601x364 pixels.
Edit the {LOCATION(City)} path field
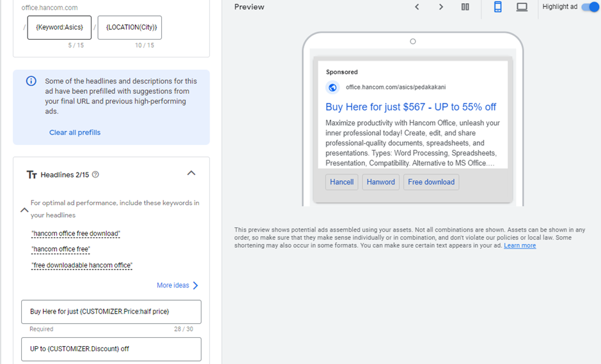click(x=130, y=27)
